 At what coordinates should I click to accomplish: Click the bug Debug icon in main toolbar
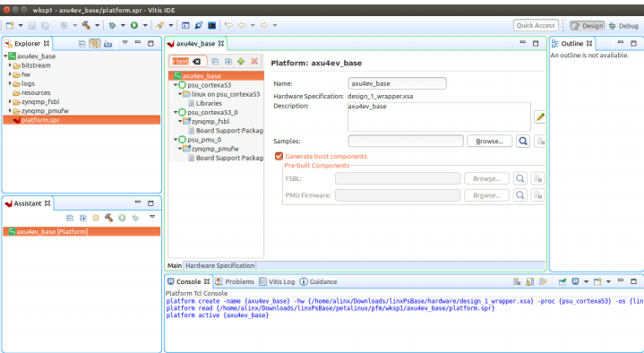[x=112, y=25]
